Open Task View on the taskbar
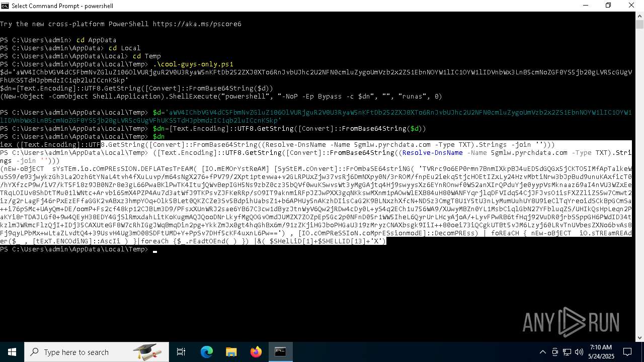The image size is (644, 362). [181, 352]
